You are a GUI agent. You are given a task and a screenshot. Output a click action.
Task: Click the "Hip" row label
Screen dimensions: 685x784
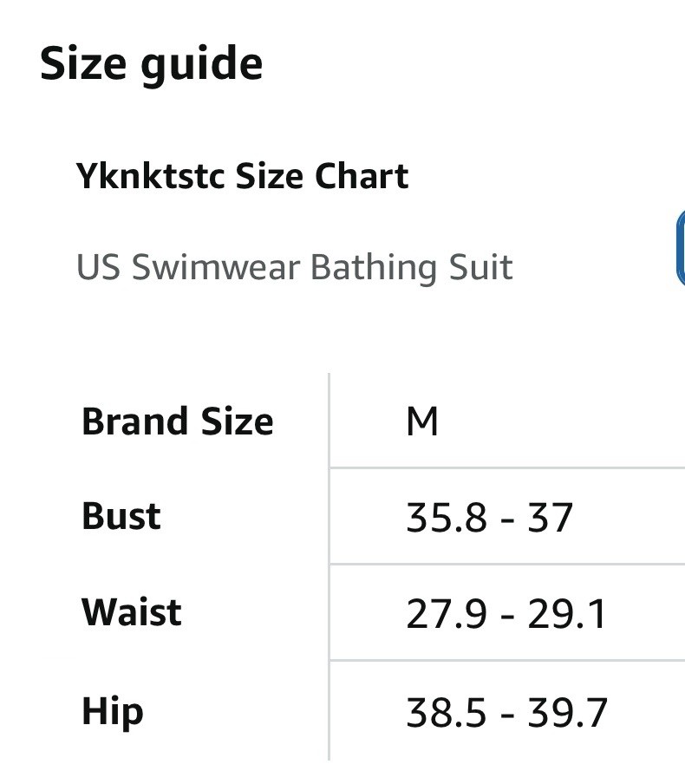click(112, 711)
